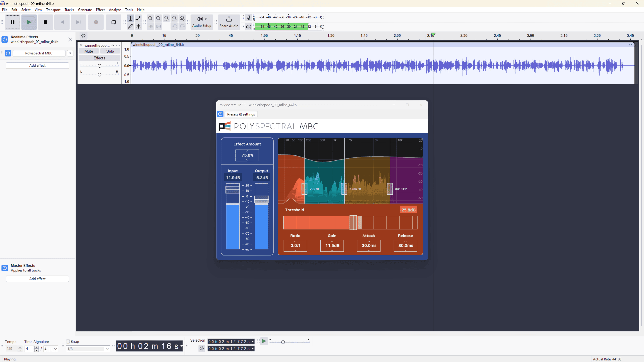Enable the Loop playback button
Screen dimensions: 644x362
[114, 22]
